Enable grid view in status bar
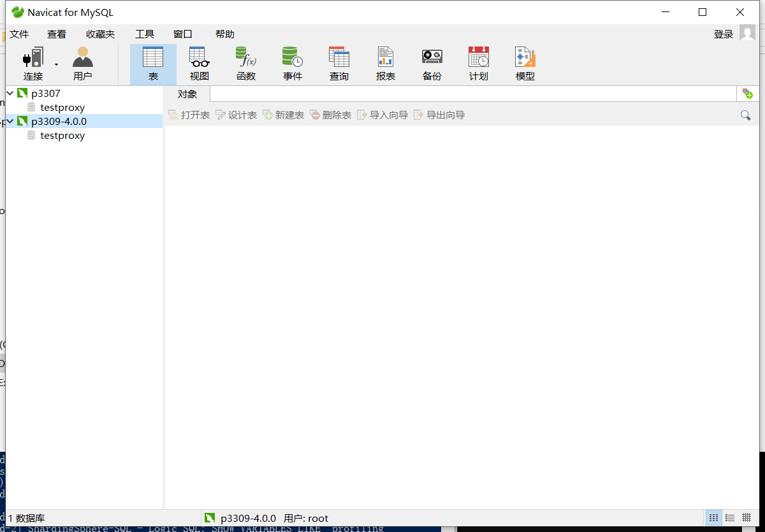The image size is (765, 532). [x=713, y=517]
